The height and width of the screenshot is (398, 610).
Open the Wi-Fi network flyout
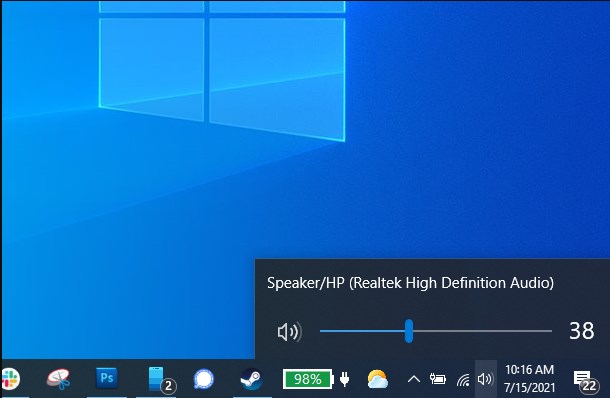(463, 379)
